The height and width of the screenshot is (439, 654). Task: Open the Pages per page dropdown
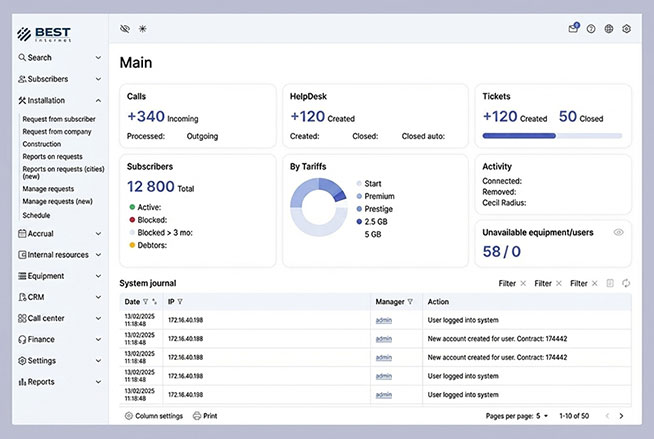(543, 415)
